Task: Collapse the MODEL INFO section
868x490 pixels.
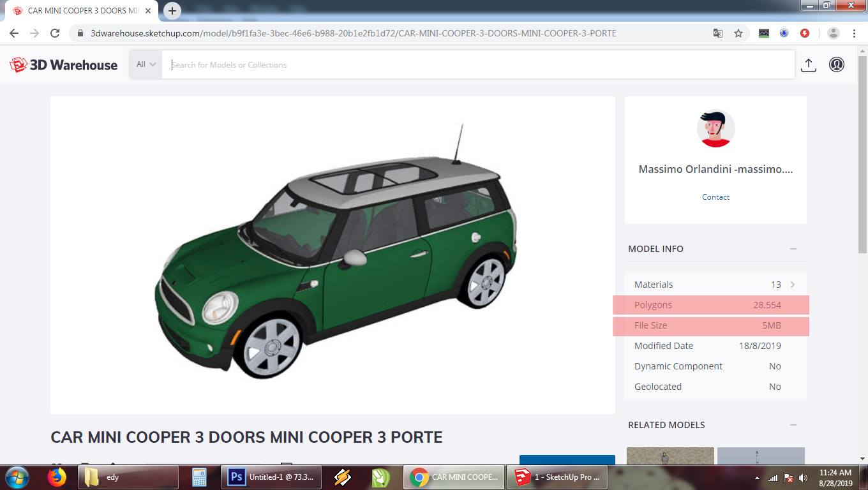Action: click(793, 249)
